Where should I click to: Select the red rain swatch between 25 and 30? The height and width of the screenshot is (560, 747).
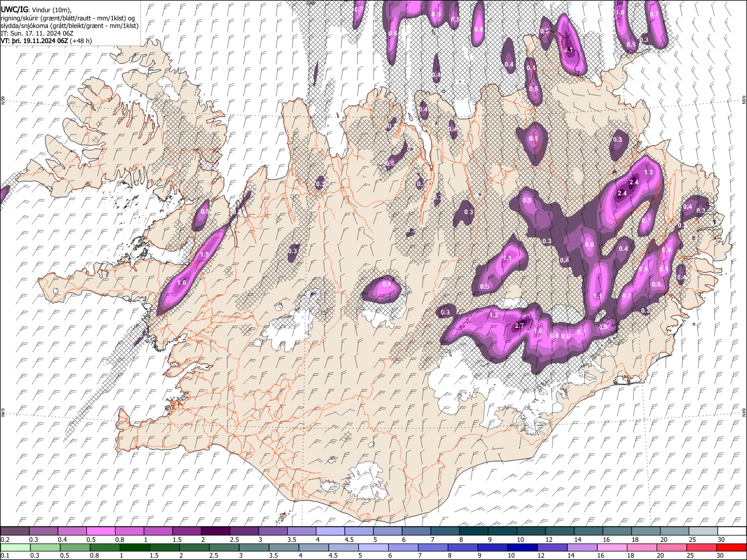point(701,547)
